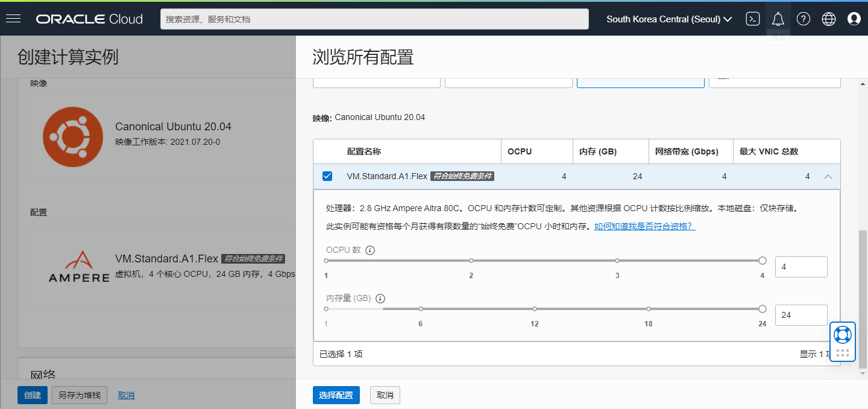
Task: Collapse the VM.Standard.A1.Flex row details
Action: tap(828, 177)
